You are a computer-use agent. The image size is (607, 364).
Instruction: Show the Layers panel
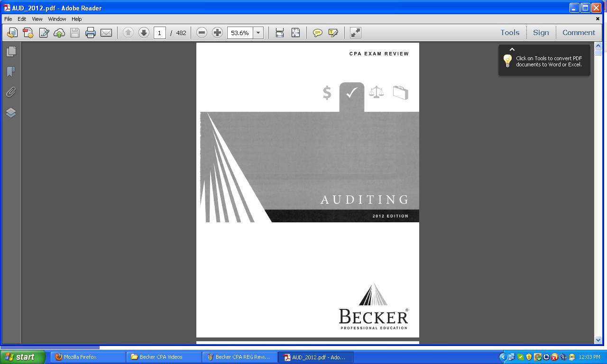(11, 112)
